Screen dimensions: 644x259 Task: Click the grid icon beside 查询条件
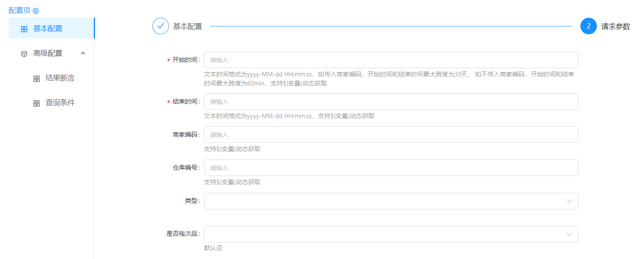[36, 103]
